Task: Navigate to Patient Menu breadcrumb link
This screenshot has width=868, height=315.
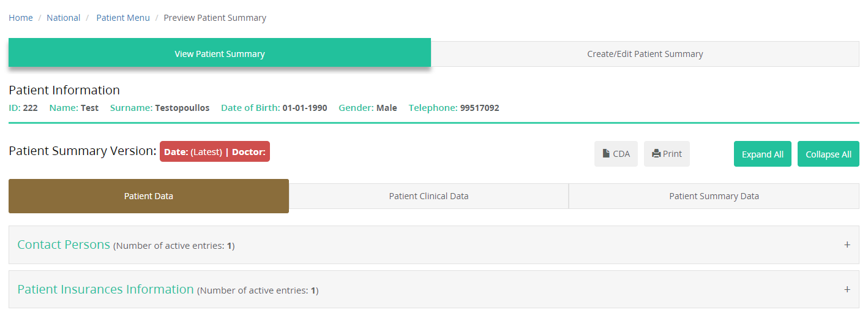Action: [x=123, y=18]
